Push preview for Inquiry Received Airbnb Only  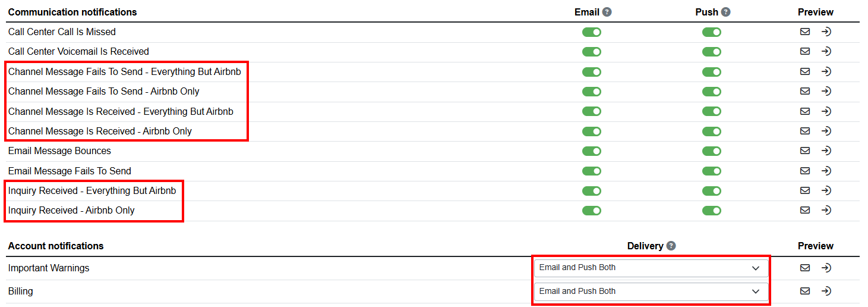click(826, 210)
